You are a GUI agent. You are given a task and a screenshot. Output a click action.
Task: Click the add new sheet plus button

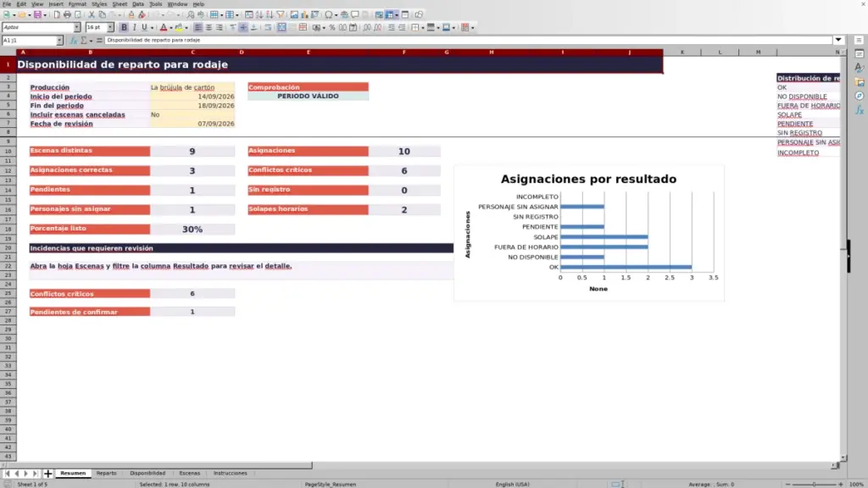pos(47,474)
